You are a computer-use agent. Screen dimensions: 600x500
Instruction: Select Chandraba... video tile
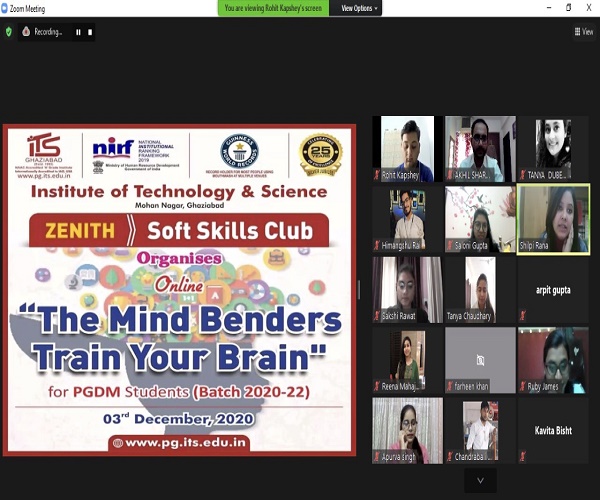coord(480,430)
